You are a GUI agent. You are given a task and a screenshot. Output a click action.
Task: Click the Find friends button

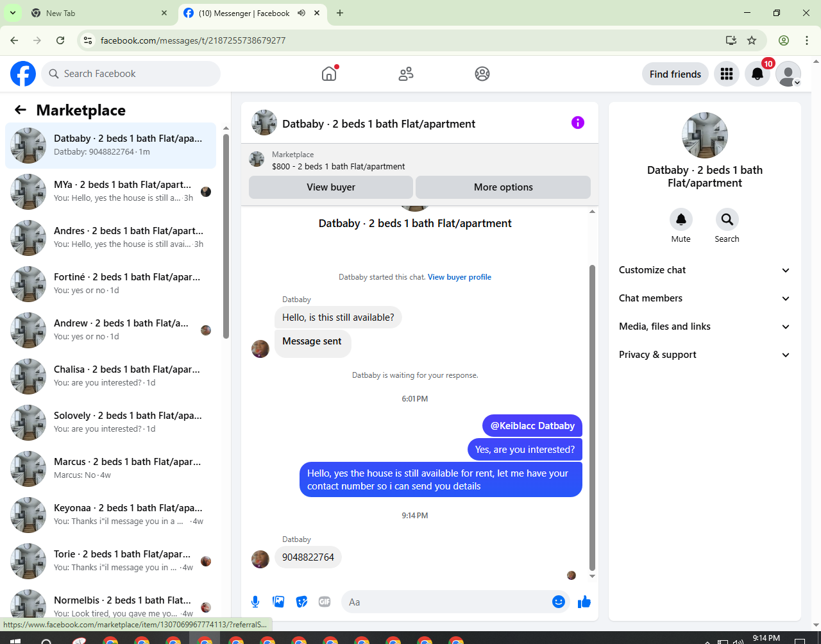(x=675, y=74)
